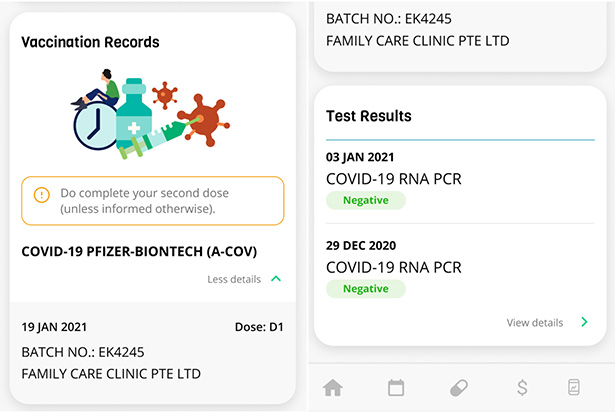Tap the vaccination illustration image
This screenshot has height=413, width=615.
[150, 114]
